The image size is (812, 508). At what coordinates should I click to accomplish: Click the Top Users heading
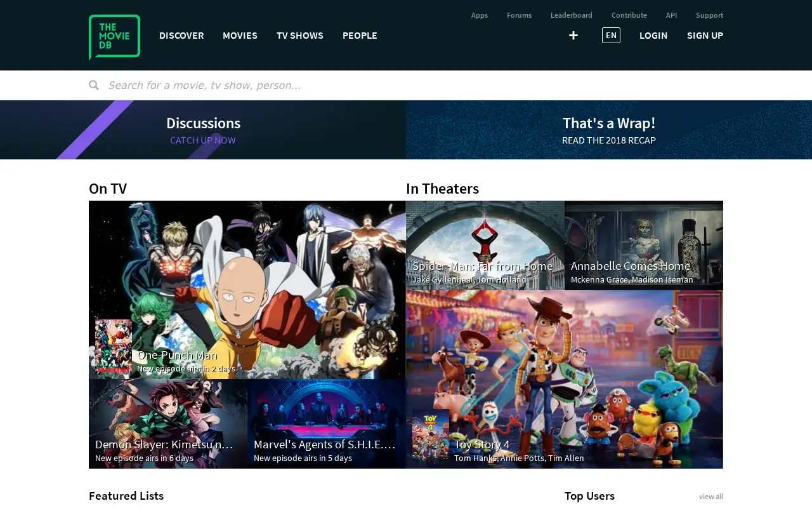click(x=590, y=496)
